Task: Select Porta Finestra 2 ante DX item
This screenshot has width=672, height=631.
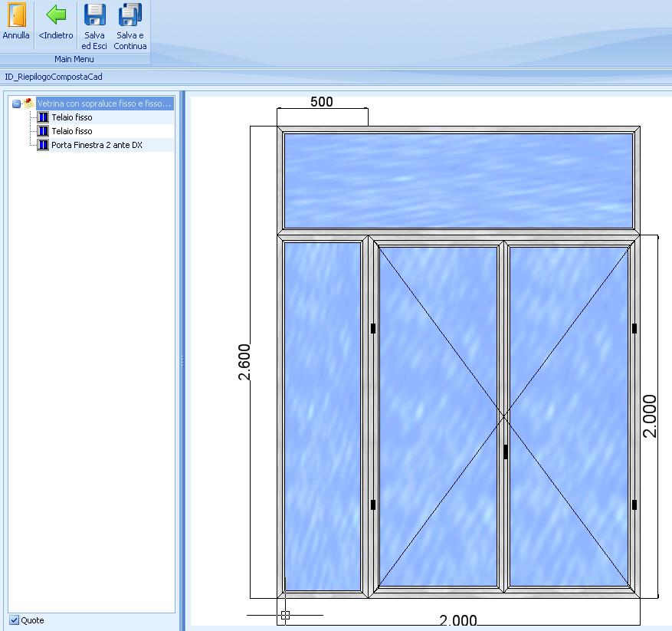Action: point(97,145)
